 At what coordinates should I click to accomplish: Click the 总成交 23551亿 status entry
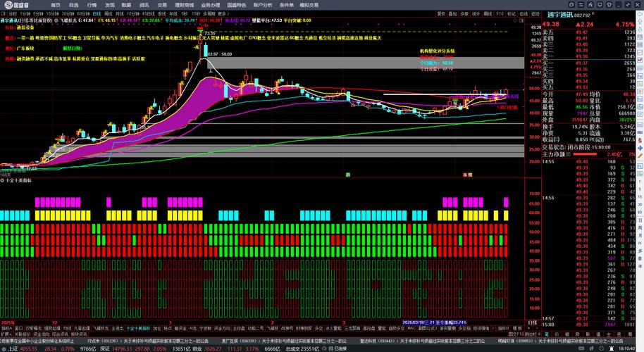point(302,348)
